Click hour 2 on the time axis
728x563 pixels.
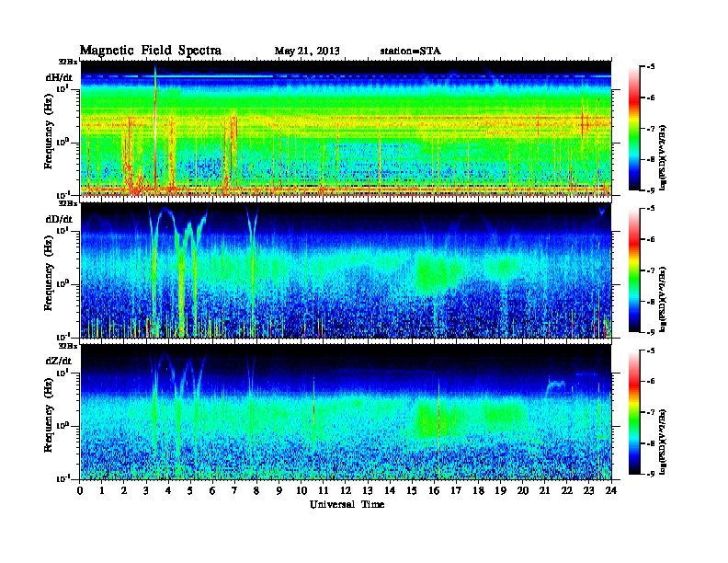coord(124,490)
